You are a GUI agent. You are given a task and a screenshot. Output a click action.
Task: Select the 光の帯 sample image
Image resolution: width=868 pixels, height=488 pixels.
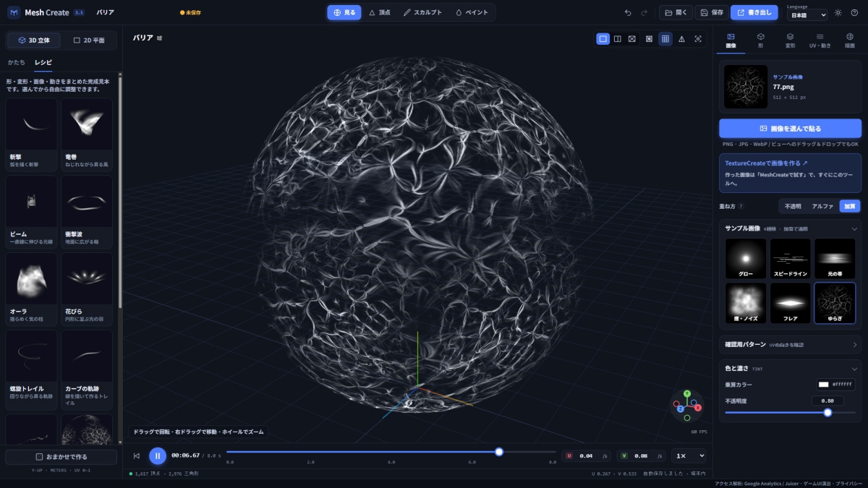click(x=835, y=259)
